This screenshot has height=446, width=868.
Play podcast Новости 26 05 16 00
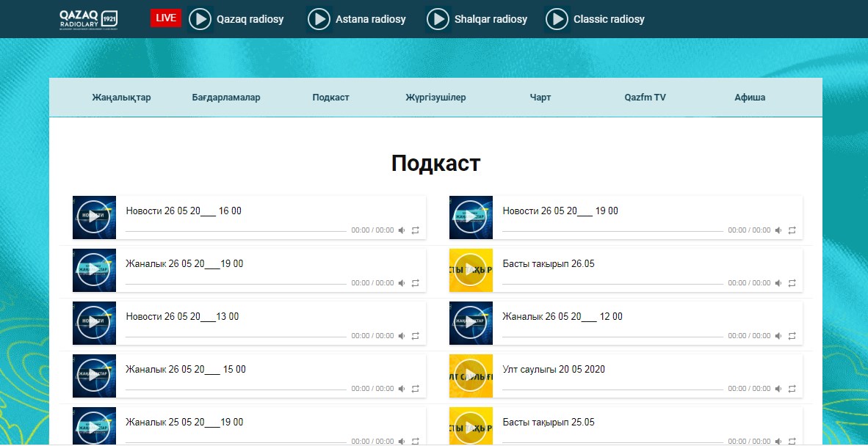[94, 217]
